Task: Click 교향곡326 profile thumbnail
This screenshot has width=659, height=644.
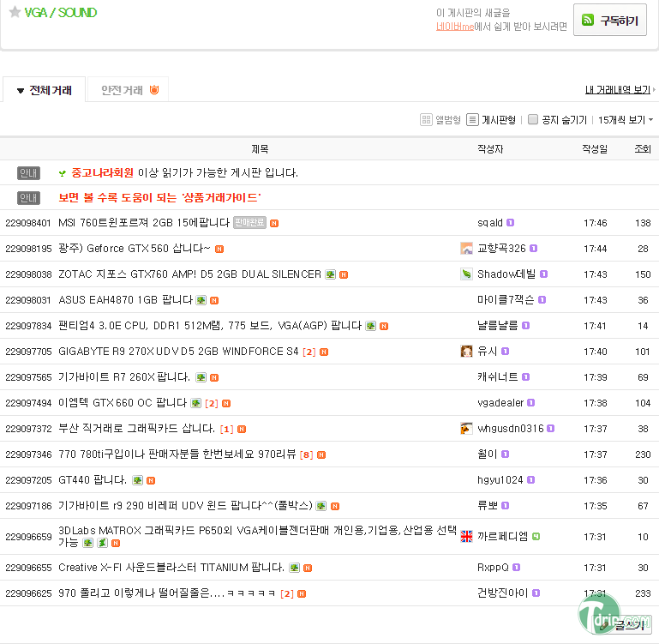Action: pos(466,248)
